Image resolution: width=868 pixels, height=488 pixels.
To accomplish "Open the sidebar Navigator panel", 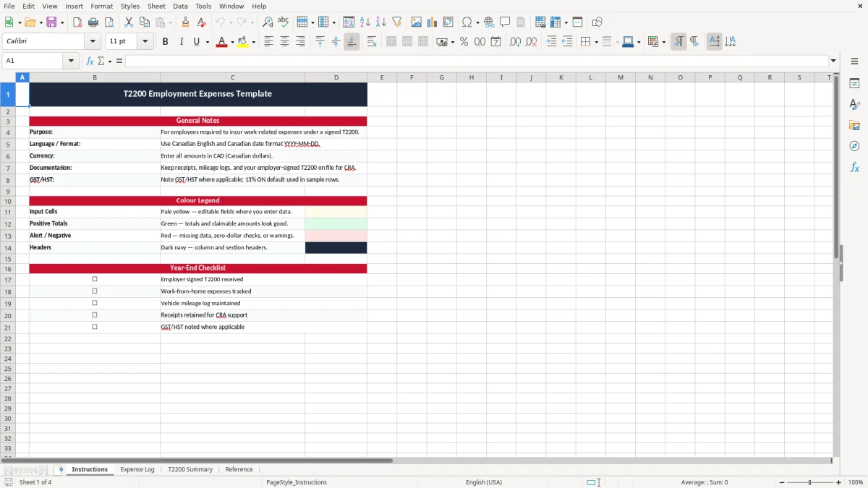I will point(854,146).
